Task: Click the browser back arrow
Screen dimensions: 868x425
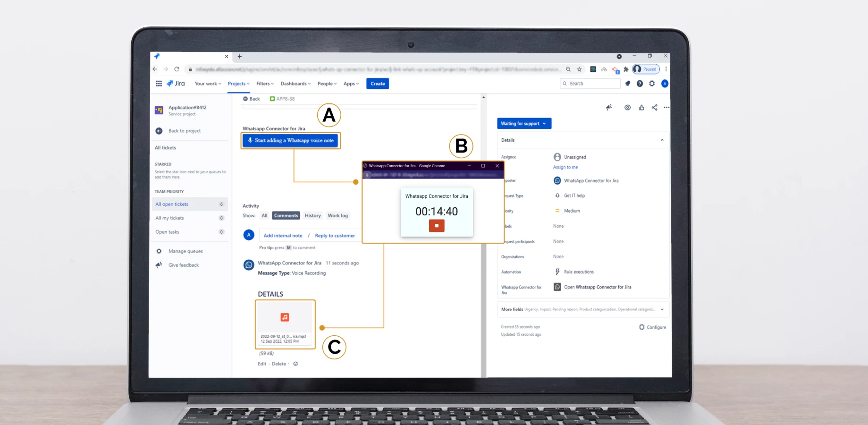Action: (155, 69)
